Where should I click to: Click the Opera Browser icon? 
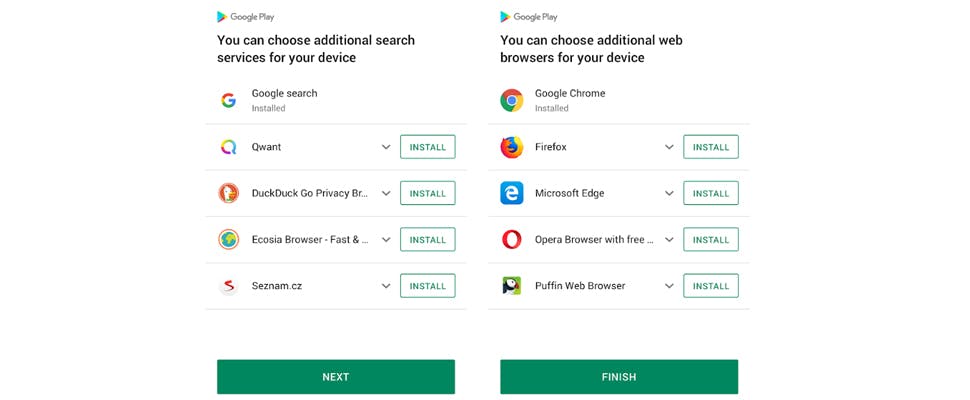[512, 240]
